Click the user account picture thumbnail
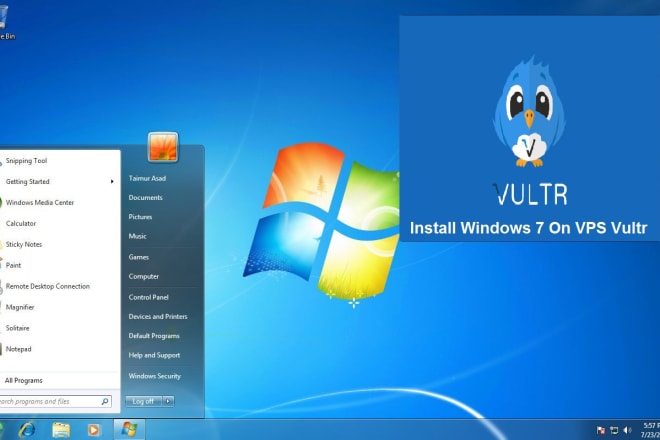 coord(163,147)
